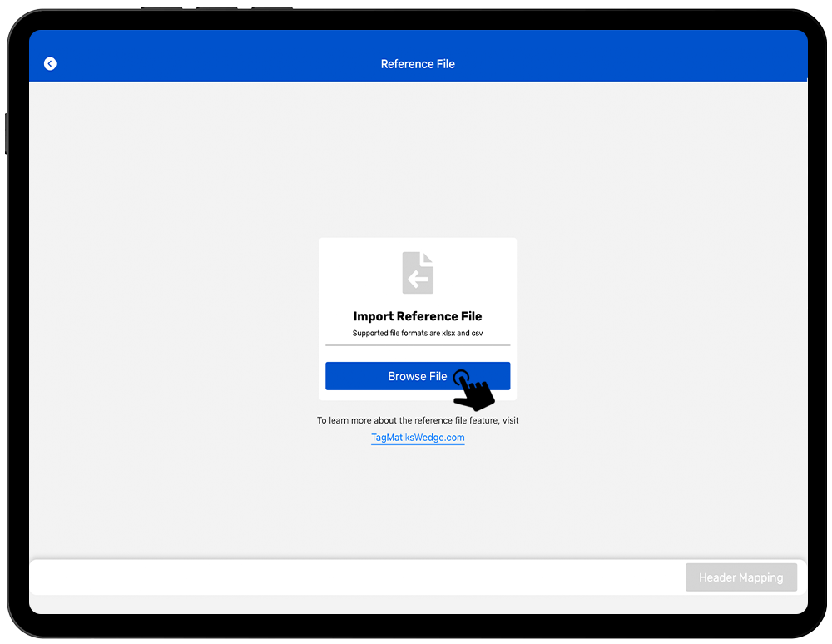Click the divider line above Browse File
Image resolution: width=832 pixels, height=644 pixels.
(418, 345)
